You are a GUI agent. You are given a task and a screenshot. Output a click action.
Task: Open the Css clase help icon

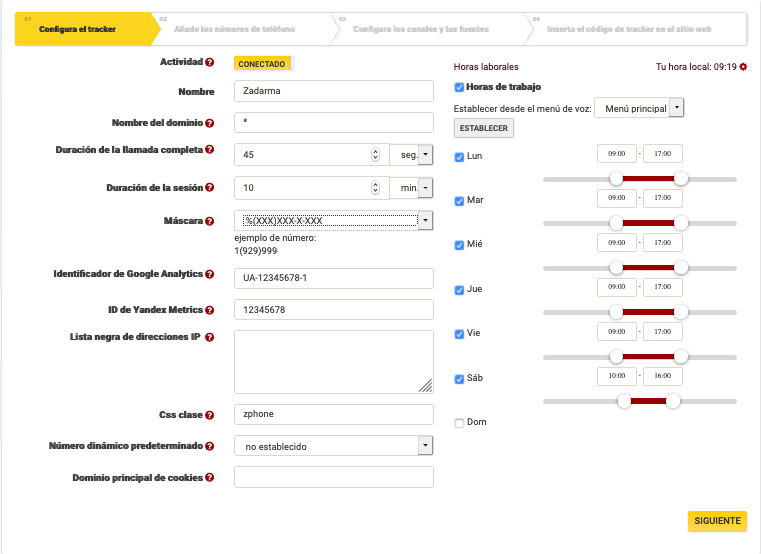(x=209, y=415)
